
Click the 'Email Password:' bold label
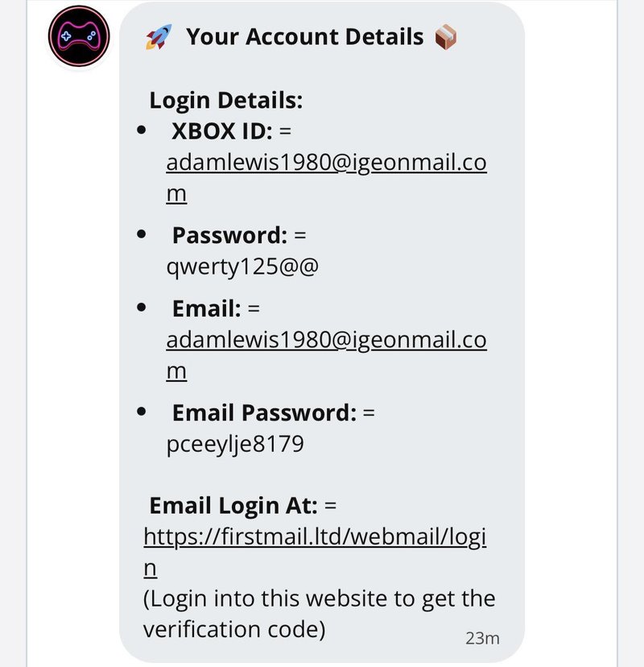pyautogui.click(x=264, y=413)
